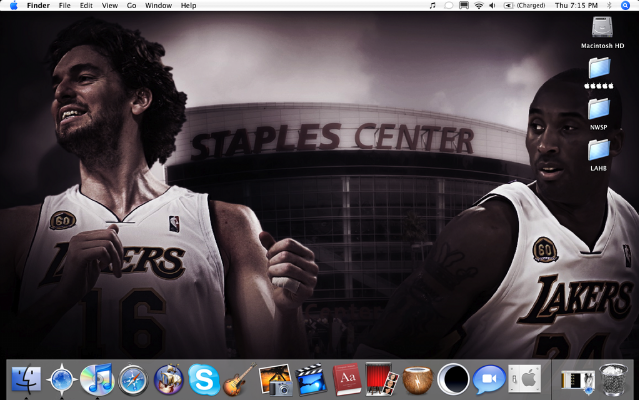Open Spotlight search in menu bar
The height and width of the screenshot is (400, 639).
[626, 6]
